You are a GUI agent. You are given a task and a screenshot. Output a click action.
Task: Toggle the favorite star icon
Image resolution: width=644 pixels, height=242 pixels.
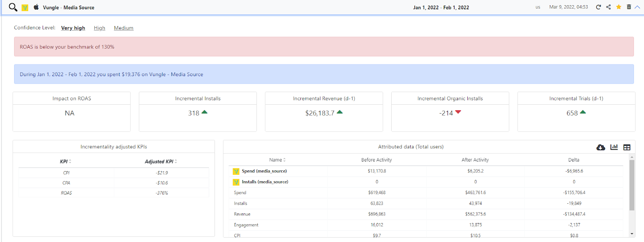pyautogui.click(x=619, y=7)
